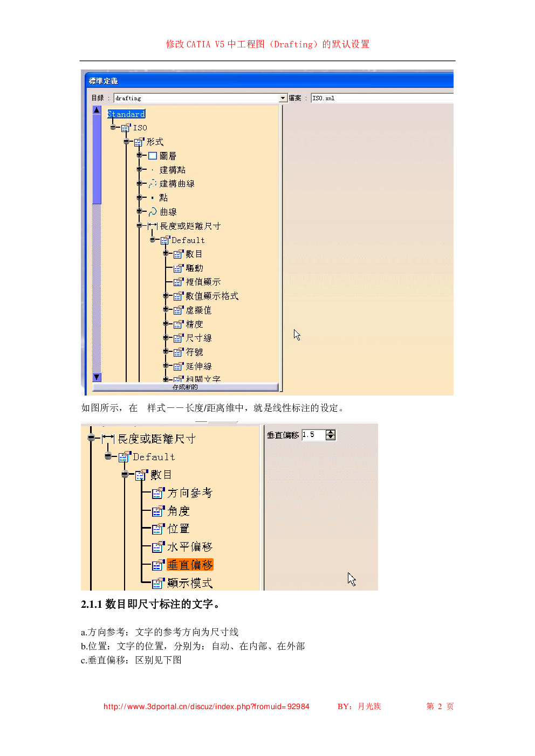This screenshot has height=756, width=535.
Task: Click the dimension icon beside 長度或距離尺寸 in 標準定義 dialog
Action: [x=153, y=226]
